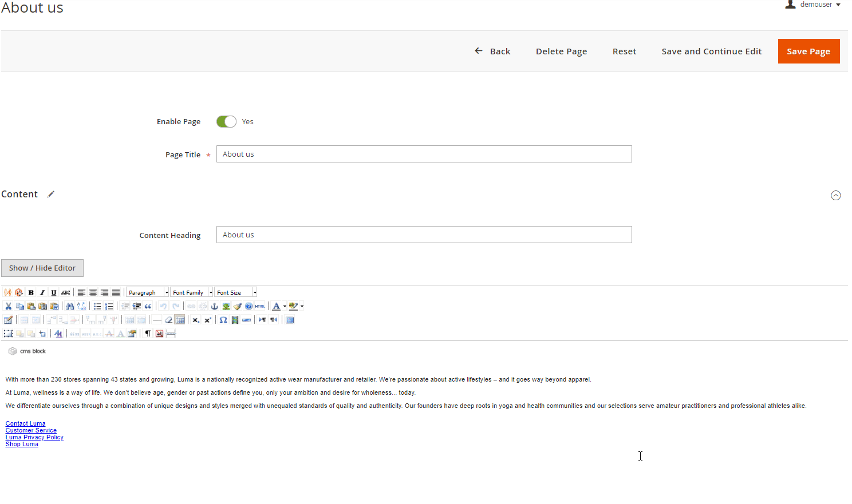Toggle table guidelines visual aid
852x504 pixels.
click(x=180, y=320)
